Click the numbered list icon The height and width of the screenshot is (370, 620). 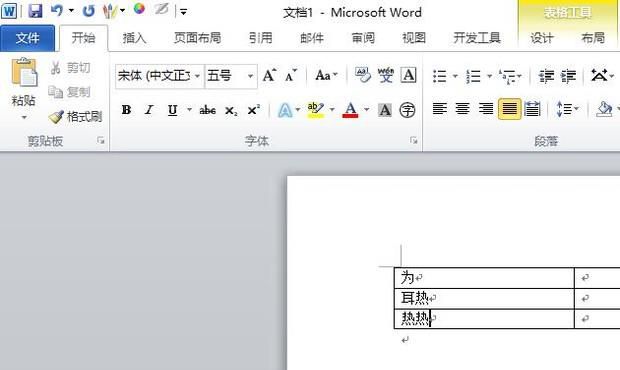[x=473, y=76]
